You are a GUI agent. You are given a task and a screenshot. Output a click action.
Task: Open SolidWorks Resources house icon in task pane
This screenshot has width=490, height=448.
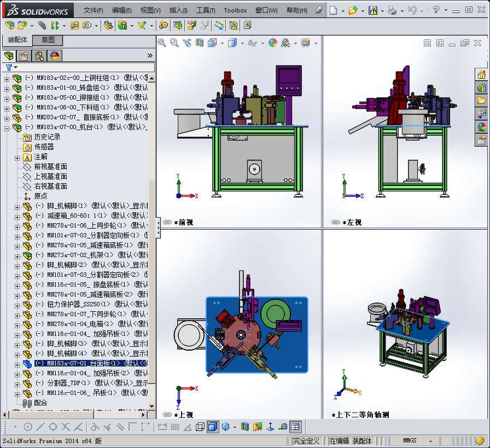(x=482, y=74)
